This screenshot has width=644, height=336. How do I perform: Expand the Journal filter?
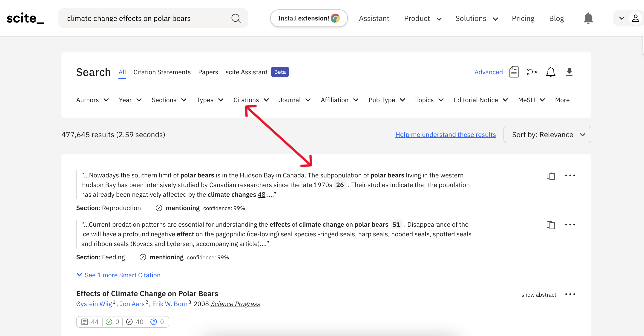pyautogui.click(x=295, y=100)
